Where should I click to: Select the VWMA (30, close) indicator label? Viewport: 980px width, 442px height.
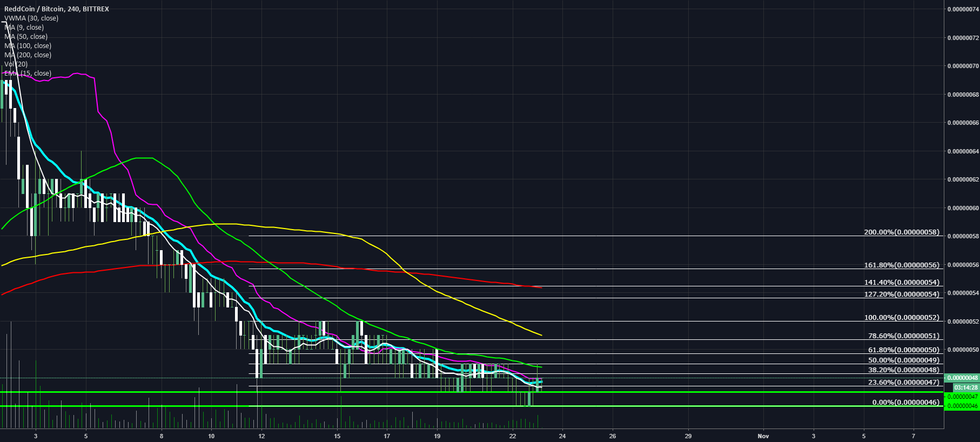(x=31, y=18)
